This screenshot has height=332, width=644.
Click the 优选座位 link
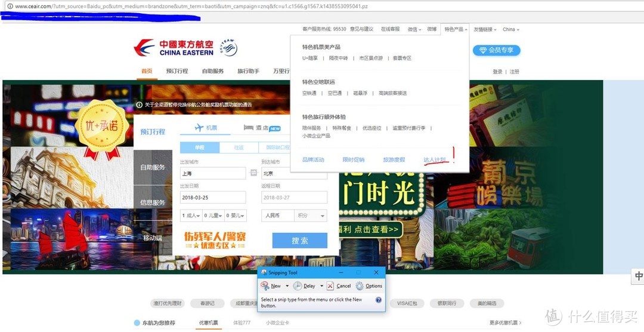[x=371, y=128]
